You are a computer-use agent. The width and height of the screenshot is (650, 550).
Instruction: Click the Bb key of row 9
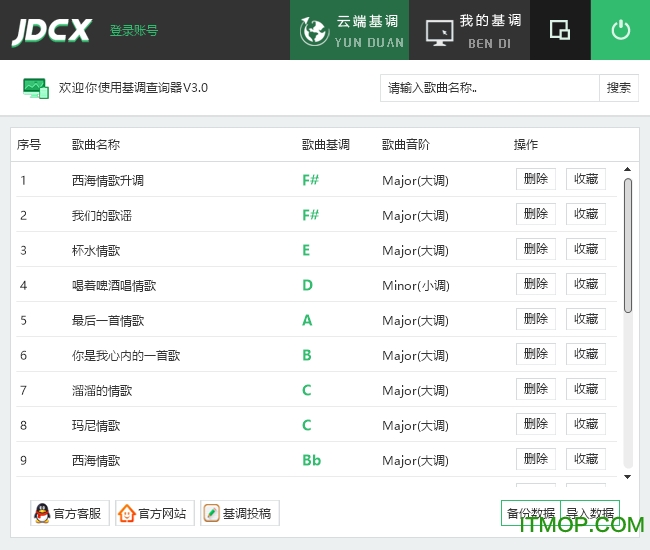pos(311,460)
